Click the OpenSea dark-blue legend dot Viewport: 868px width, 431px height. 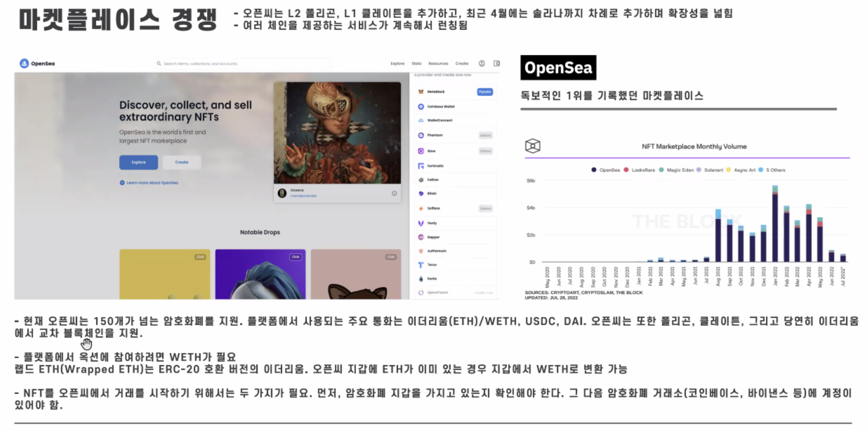594,170
